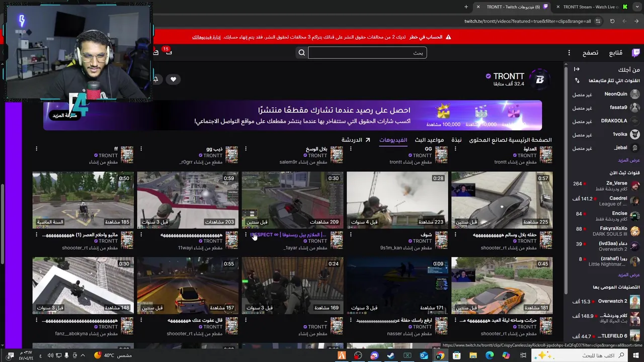Open Overwatch 2 recommended category
The height and width of the screenshot is (362, 644).
coord(606,302)
